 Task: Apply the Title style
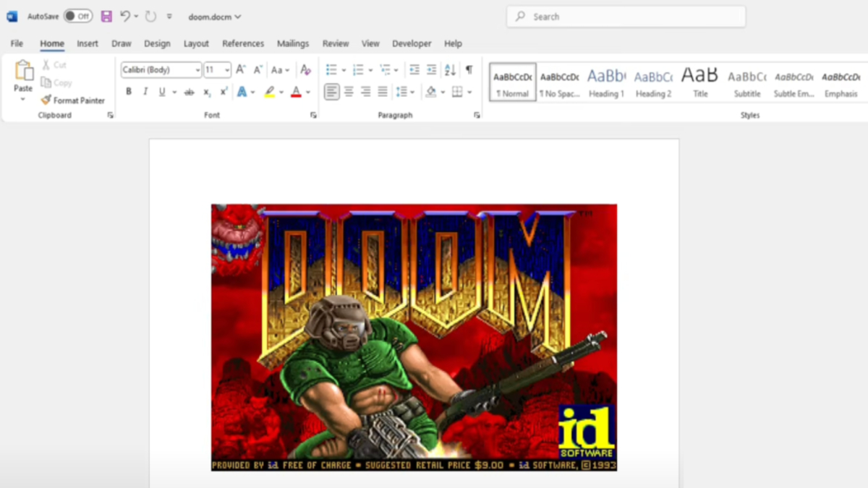[700, 82]
